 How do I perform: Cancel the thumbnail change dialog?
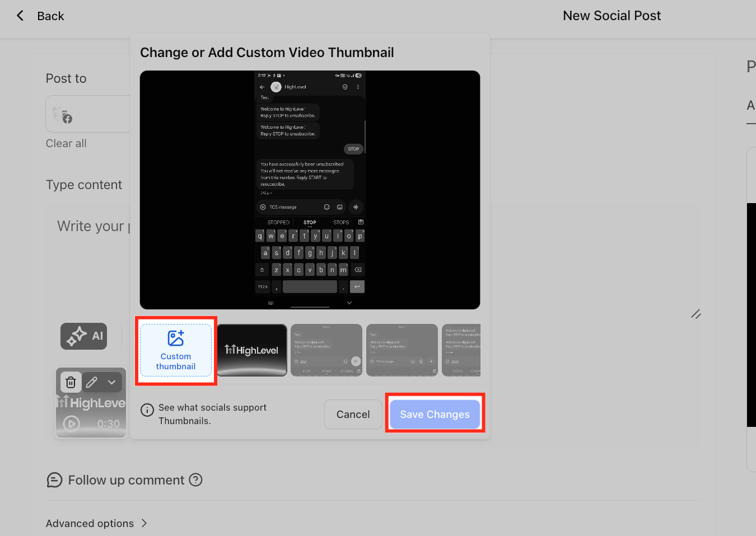353,414
